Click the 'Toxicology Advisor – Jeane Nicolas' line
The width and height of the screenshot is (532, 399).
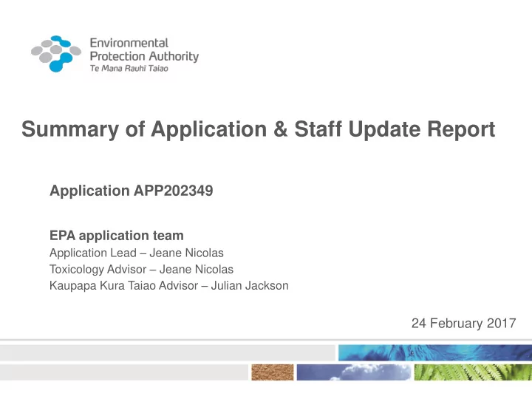141,270
